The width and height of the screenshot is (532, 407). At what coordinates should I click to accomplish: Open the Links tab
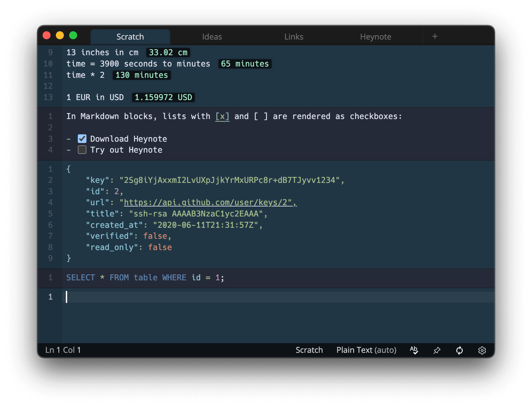pos(294,37)
